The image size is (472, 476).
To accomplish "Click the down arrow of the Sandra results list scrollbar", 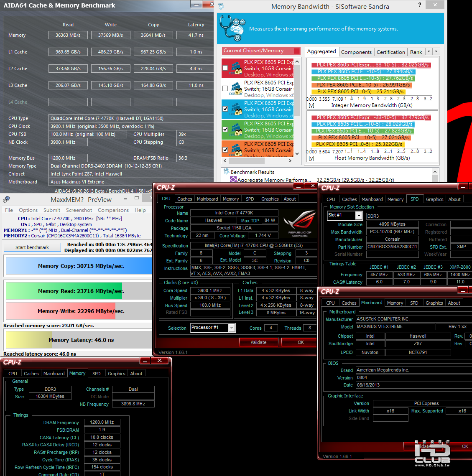I will click(x=297, y=154).
